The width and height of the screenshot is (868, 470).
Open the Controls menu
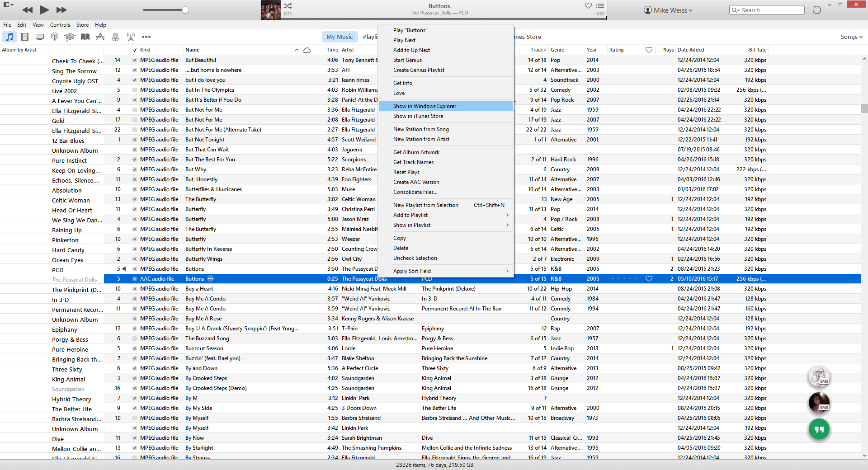tap(60, 25)
